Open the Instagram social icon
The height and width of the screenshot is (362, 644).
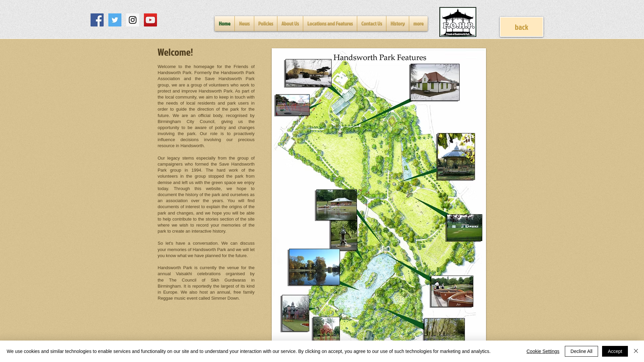(132, 20)
